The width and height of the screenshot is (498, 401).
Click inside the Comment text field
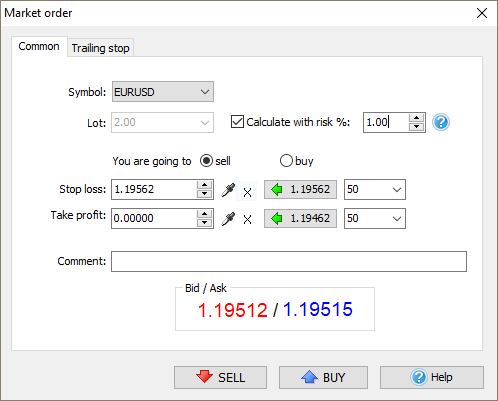tap(289, 261)
